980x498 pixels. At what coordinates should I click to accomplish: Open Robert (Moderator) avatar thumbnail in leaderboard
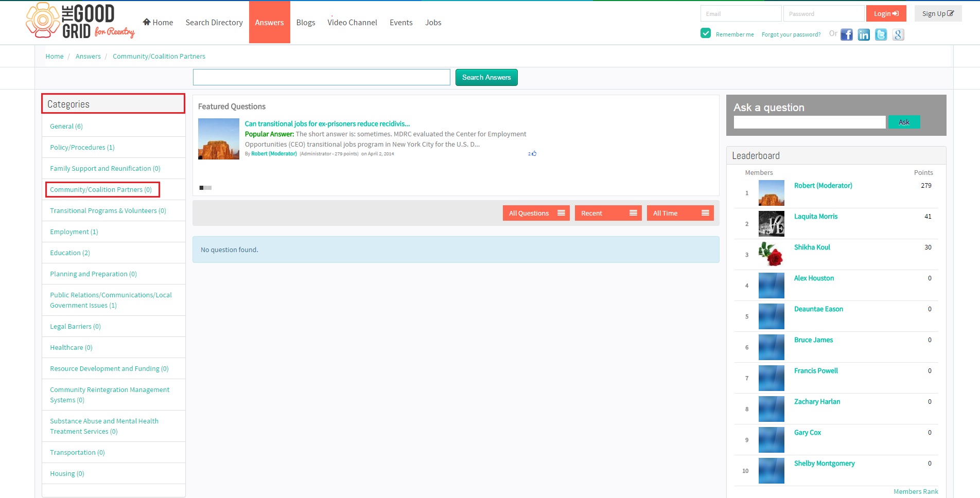pyautogui.click(x=771, y=193)
